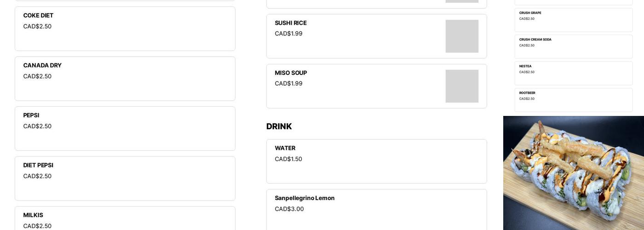
Task: Select CRUSH GRAPE in the side list
Action: [573, 20]
